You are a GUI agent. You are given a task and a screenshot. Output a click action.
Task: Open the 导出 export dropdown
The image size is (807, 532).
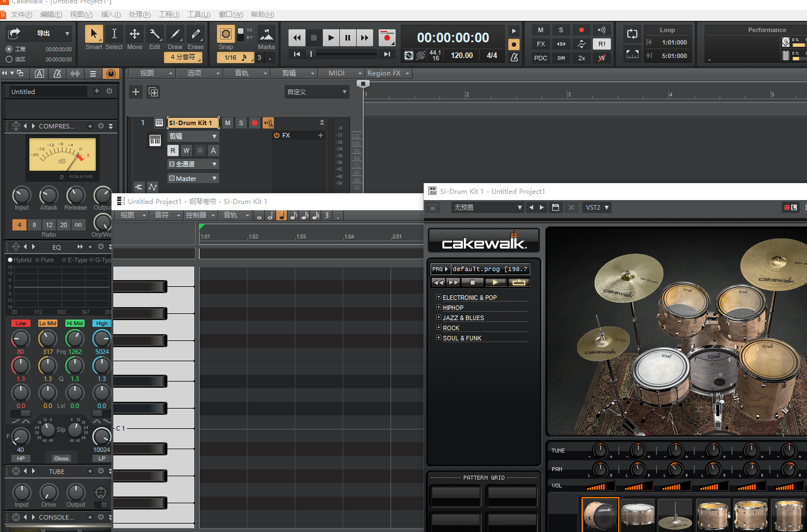[67, 34]
